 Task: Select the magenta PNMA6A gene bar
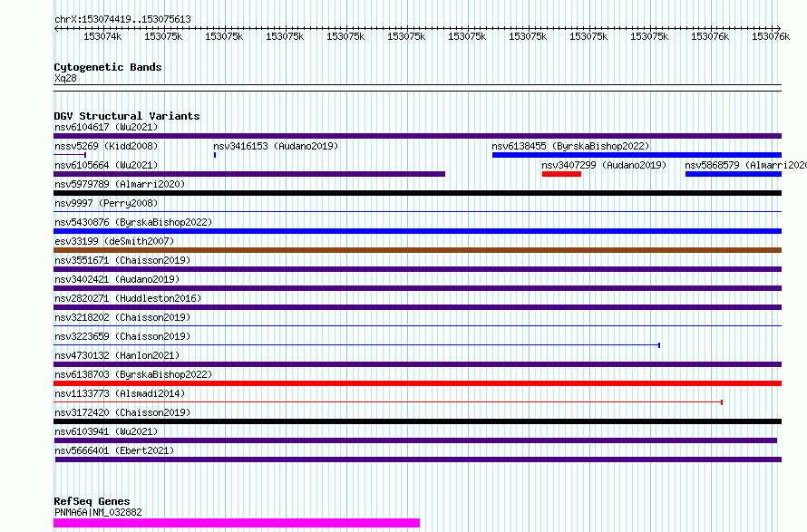coord(237,523)
